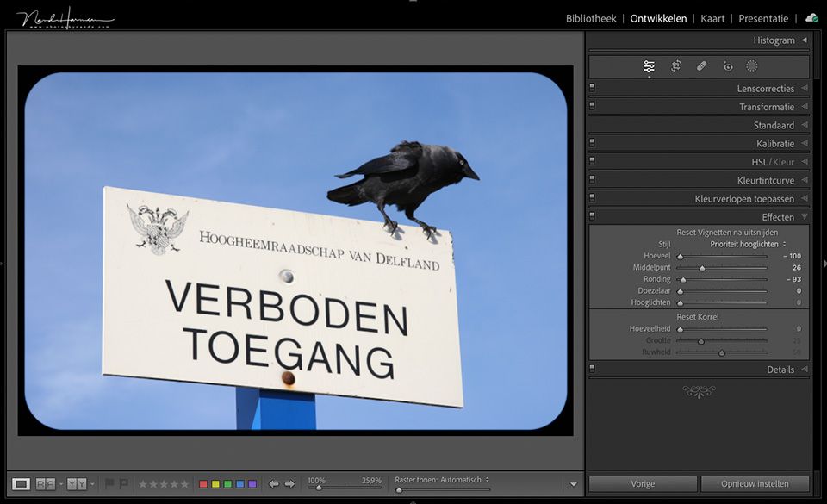Select the Edit sliders tool icon
This screenshot has width=827, height=504.
click(x=649, y=65)
